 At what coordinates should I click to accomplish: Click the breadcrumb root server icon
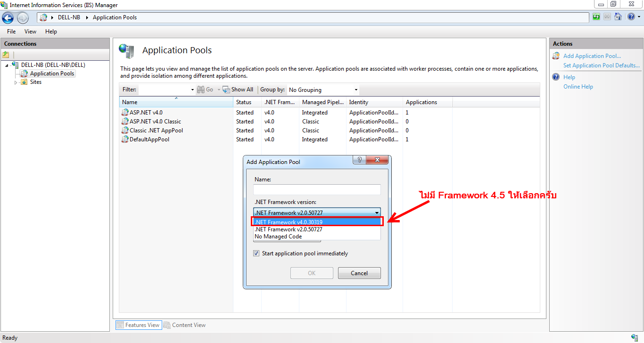[43, 17]
